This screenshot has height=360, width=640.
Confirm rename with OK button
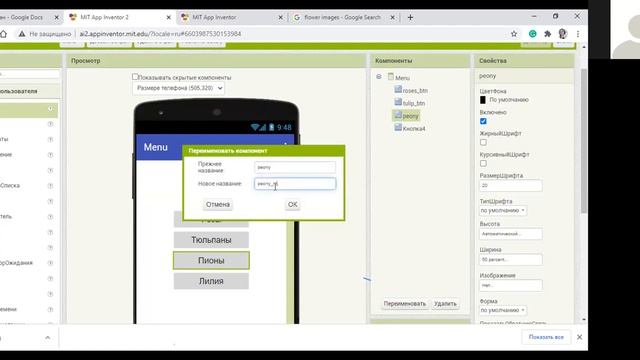tap(293, 204)
